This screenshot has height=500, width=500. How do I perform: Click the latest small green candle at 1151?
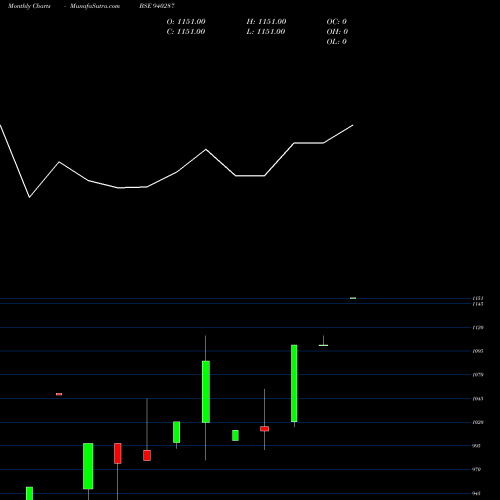(353, 298)
